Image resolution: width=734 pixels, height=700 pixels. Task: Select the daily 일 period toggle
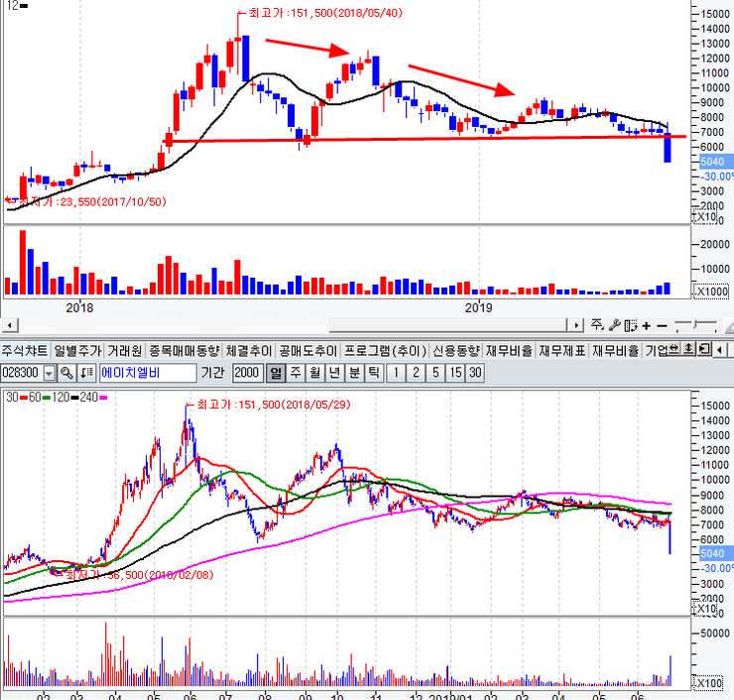click(x=276, y=373)
